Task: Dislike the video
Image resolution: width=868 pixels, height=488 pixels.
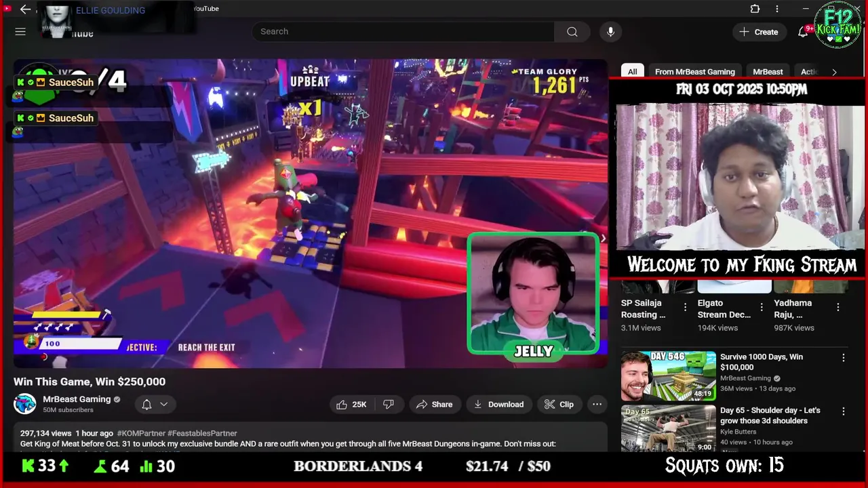Action: point(389,404)
